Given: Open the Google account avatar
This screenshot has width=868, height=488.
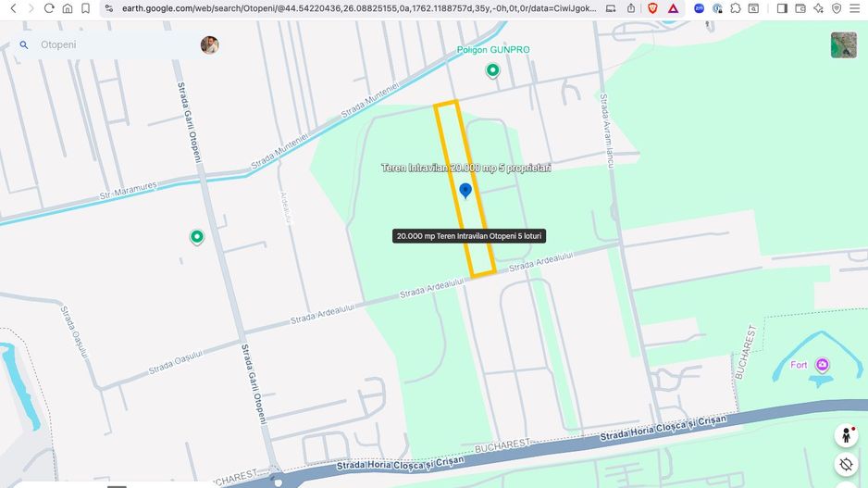Looking at the screenshot, I should pyautogui.click(x=210, y=44).
